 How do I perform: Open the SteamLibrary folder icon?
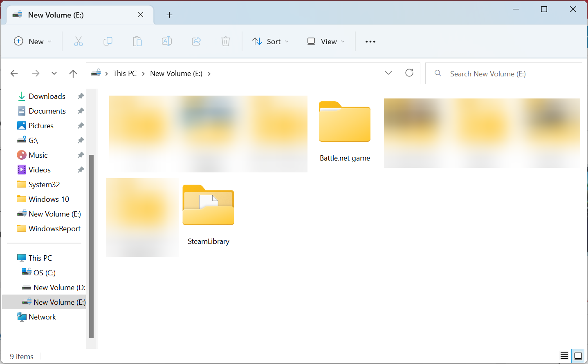tap(209, 205)
